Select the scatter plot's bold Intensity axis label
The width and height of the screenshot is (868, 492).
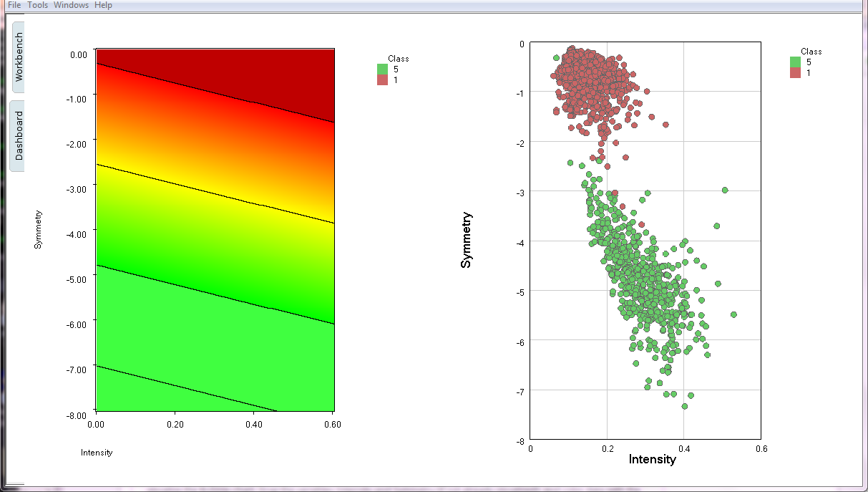[x=651, y=459]
